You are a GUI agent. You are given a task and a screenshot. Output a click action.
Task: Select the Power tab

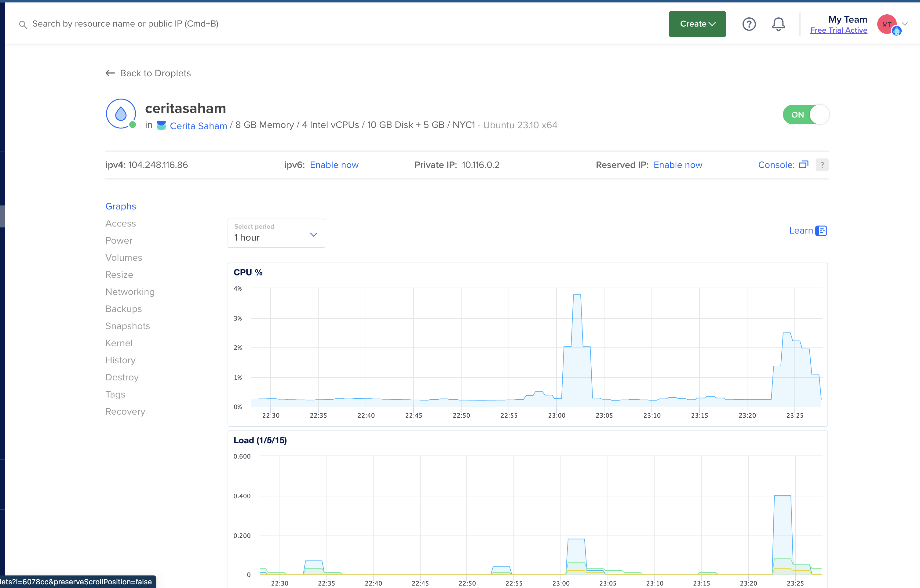[119, 241]
